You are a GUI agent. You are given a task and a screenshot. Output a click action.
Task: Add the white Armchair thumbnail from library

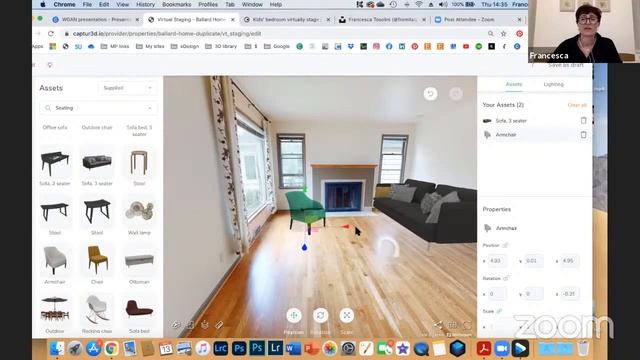55,260
